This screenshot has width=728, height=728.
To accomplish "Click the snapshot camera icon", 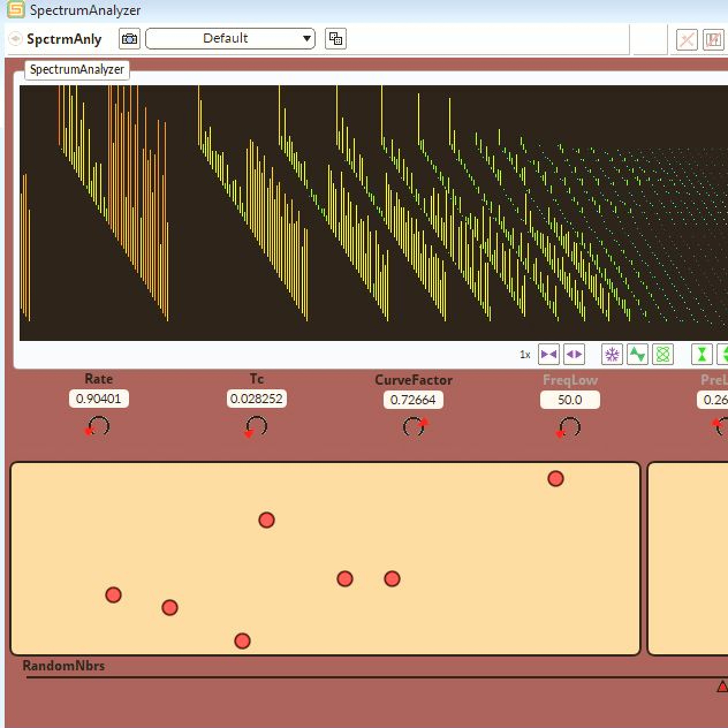I will pyautogui.click(x=129, y=39).
